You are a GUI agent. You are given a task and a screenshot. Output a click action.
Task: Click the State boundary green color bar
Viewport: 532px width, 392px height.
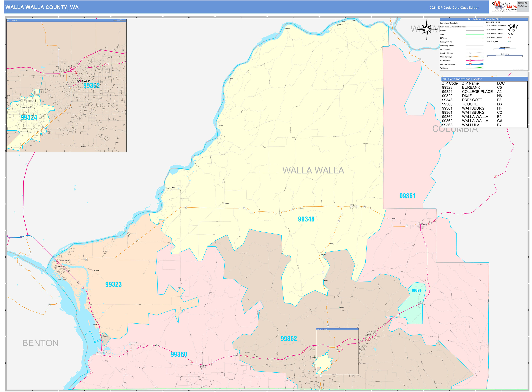475,34
